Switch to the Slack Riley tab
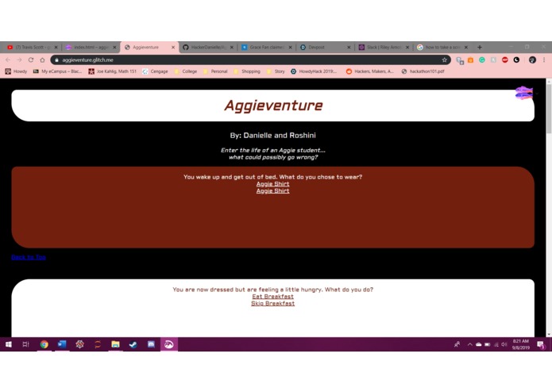Image resolution: width=552 pixels, height=392 pixels. (x=384, y=47)
